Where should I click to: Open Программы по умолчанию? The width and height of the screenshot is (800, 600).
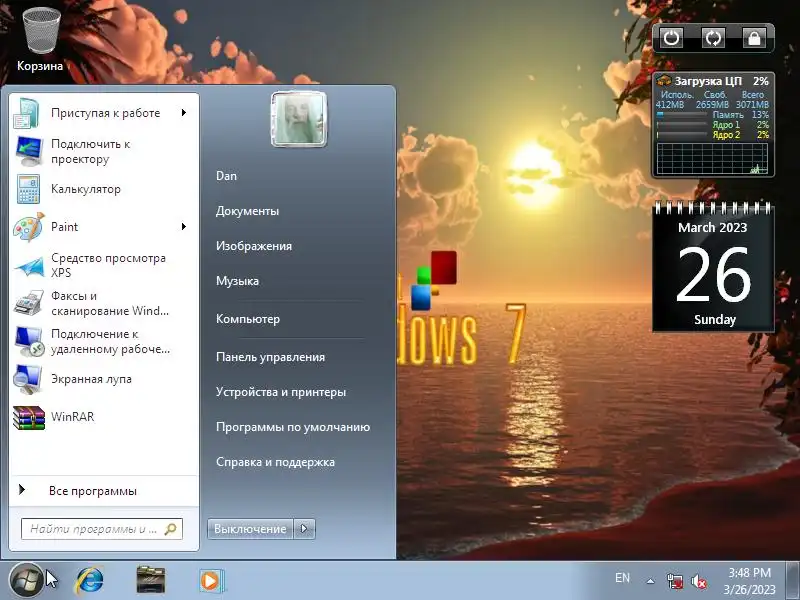pyautogui.click(x=293, y=427)
